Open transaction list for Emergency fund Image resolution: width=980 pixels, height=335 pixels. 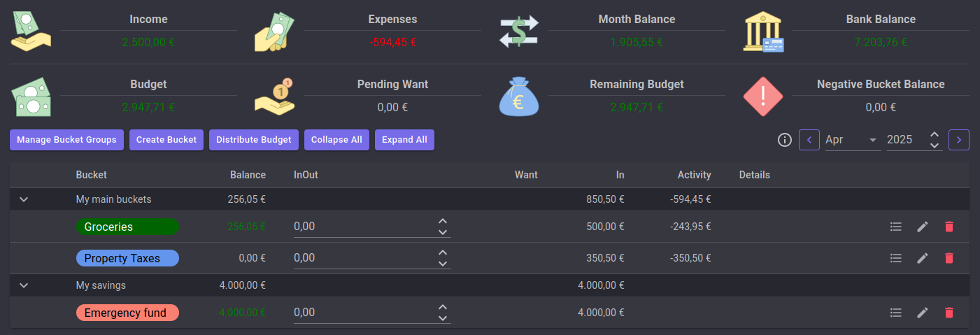tap(895, 313)
